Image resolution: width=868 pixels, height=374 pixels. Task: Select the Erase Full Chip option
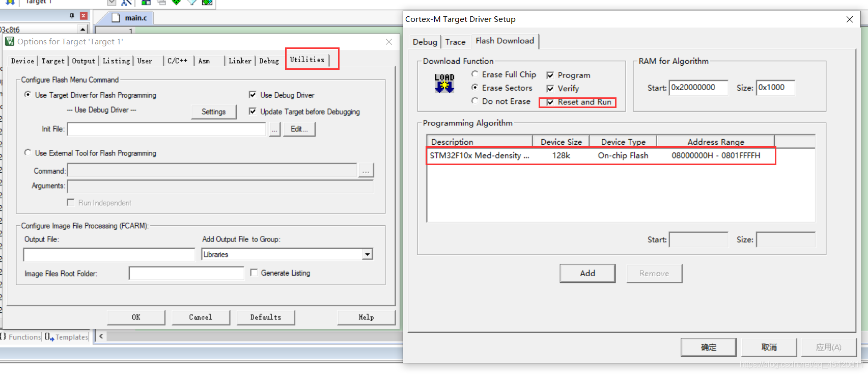pyautogui.click(x=474, y=74)
